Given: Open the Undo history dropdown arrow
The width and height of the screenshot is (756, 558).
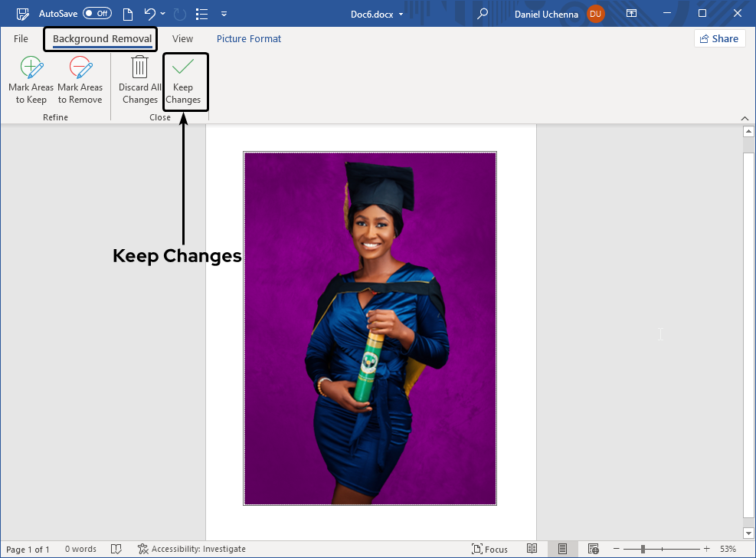Looking at the screenshot, I should 163,14.
